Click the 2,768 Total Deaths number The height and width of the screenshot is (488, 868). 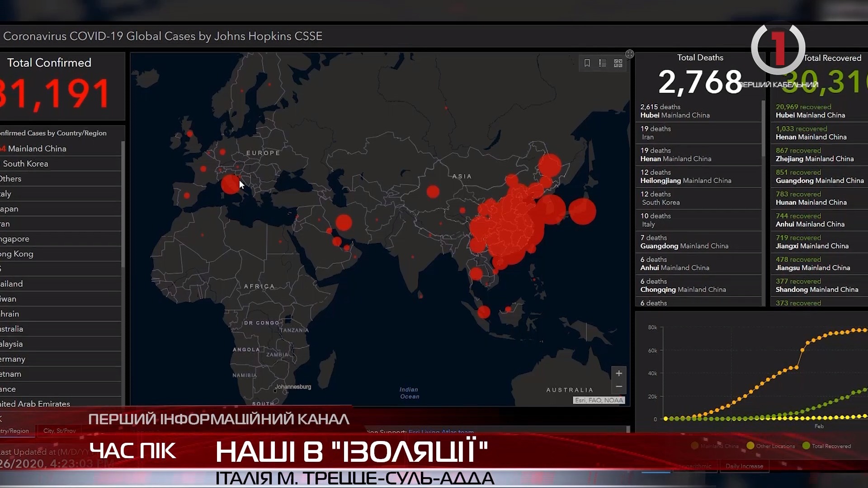(700, 82)
